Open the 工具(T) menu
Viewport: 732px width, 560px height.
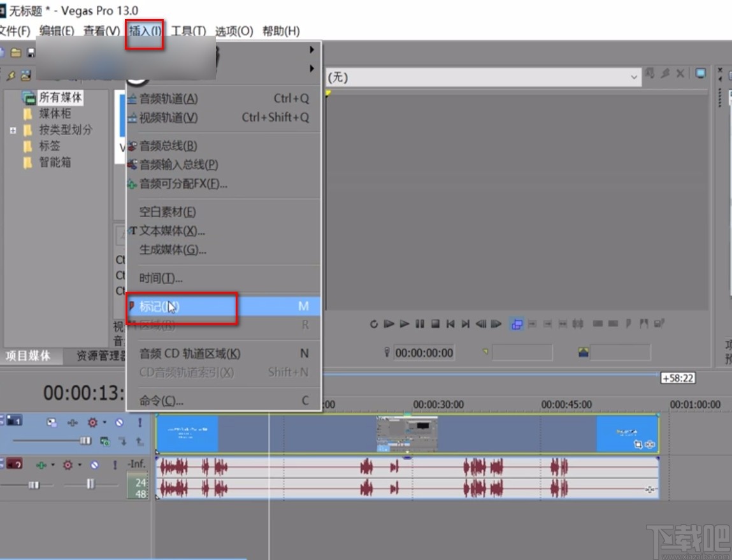(189, 31)
